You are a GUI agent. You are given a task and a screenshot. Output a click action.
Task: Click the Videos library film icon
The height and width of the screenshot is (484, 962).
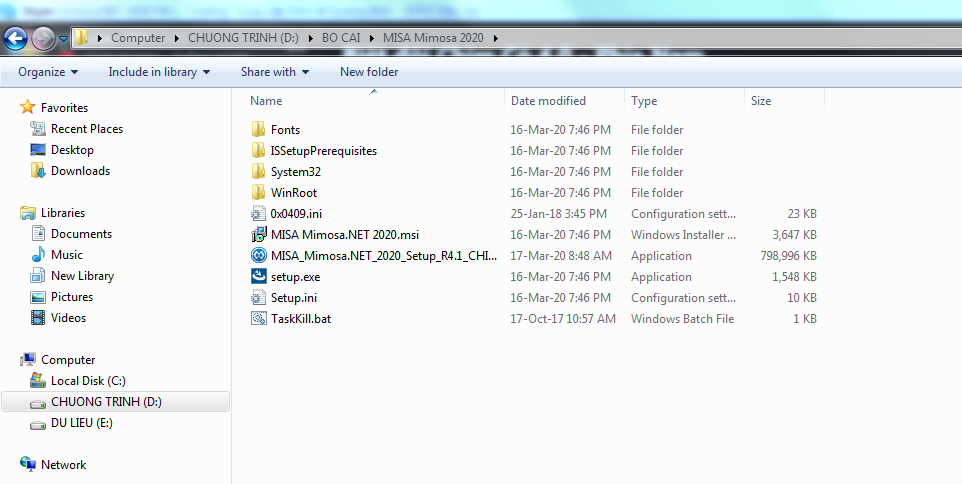[x=38, y=318]
